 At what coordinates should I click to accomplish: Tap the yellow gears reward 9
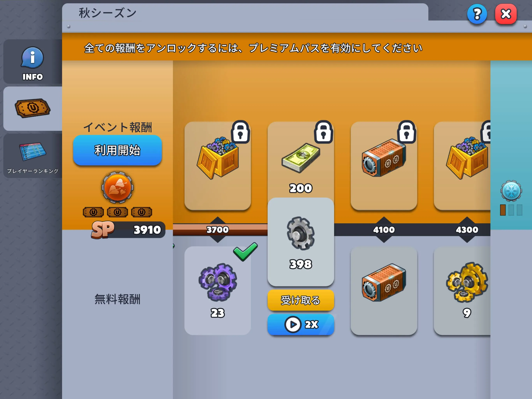click(462, 290)
